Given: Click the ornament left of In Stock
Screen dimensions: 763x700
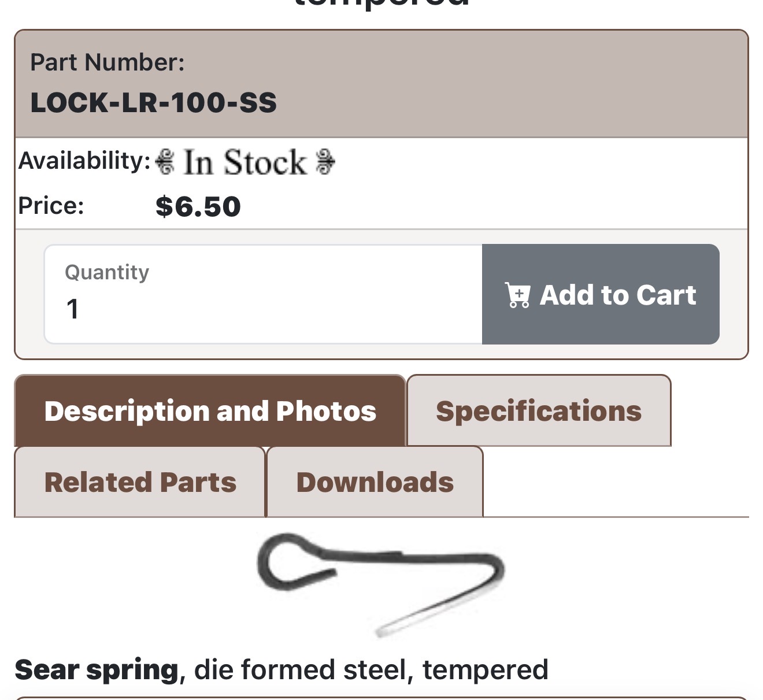Looking at the screenshot, I should [165, 162].
